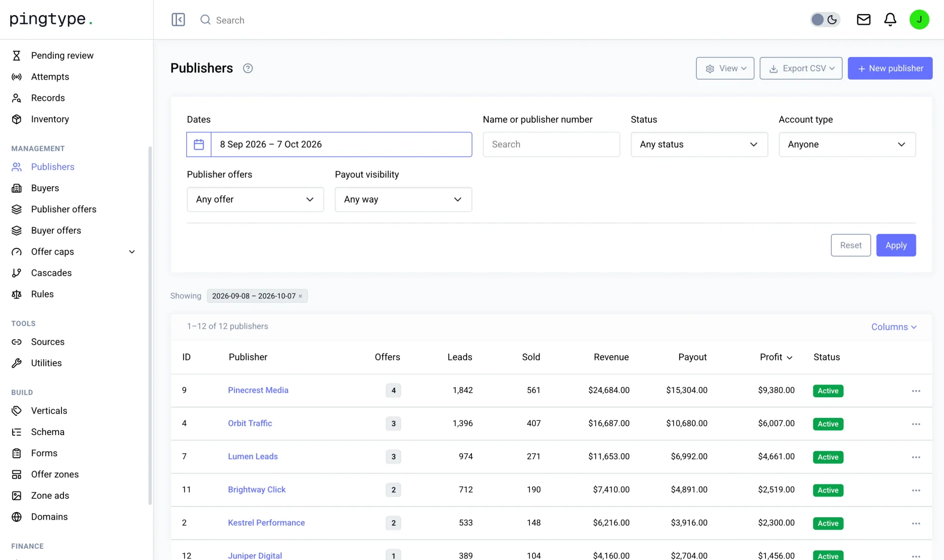Open Attempts in sidebar
This screenshot has height=560, width=944.
point(50,77)
